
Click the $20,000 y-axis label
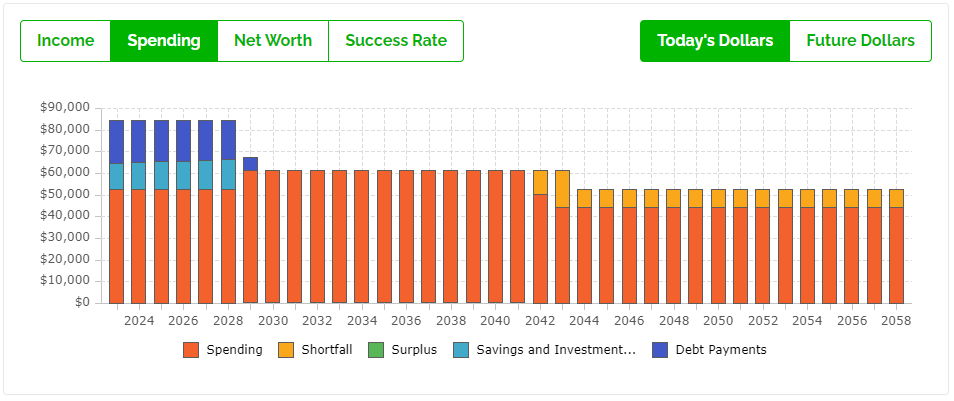[64, 260]
